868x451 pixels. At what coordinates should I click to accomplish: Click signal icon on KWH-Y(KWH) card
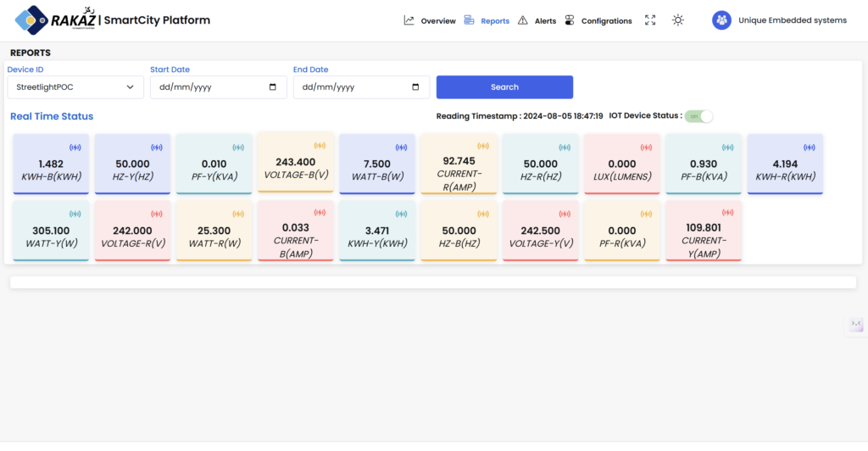coord(401,214)
